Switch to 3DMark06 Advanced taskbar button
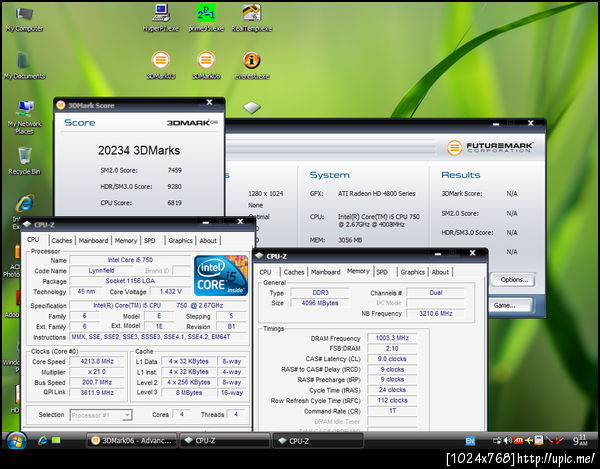600x469 pixels. (x=131, y=441)
